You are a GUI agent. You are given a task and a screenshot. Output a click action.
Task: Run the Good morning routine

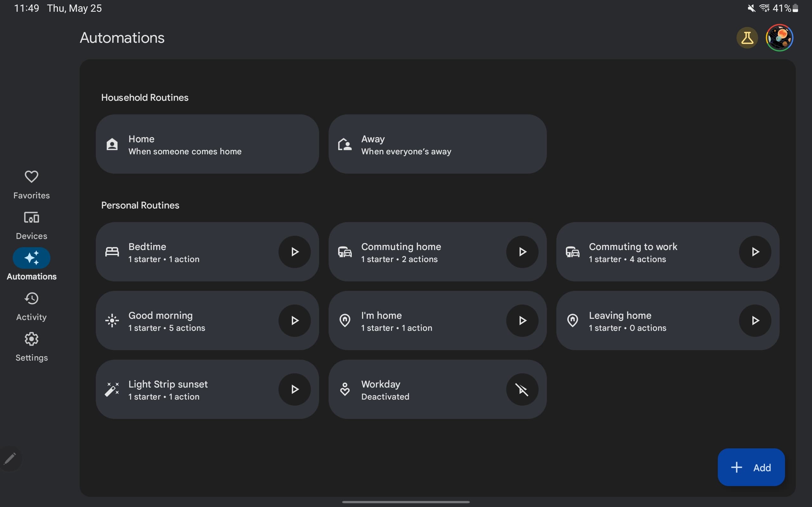tap(294, 321)
